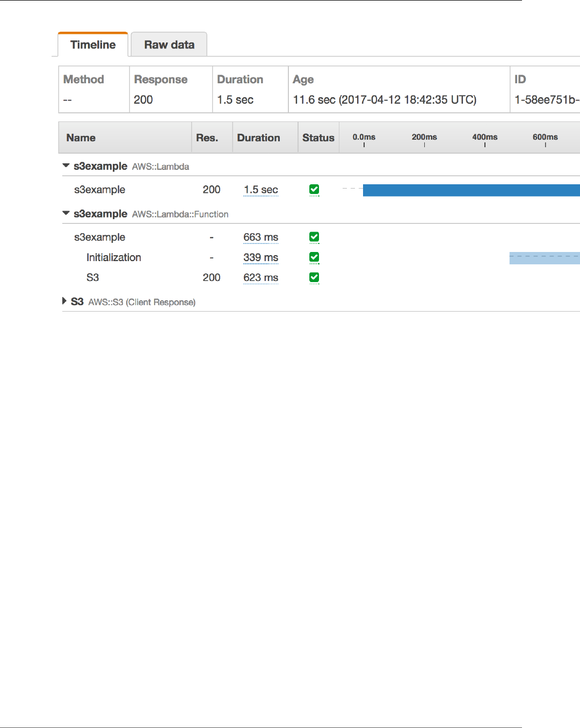Click the AWS::Lambda::Function type label
Viewport: 580px width, 728px height.
[180, 214]
